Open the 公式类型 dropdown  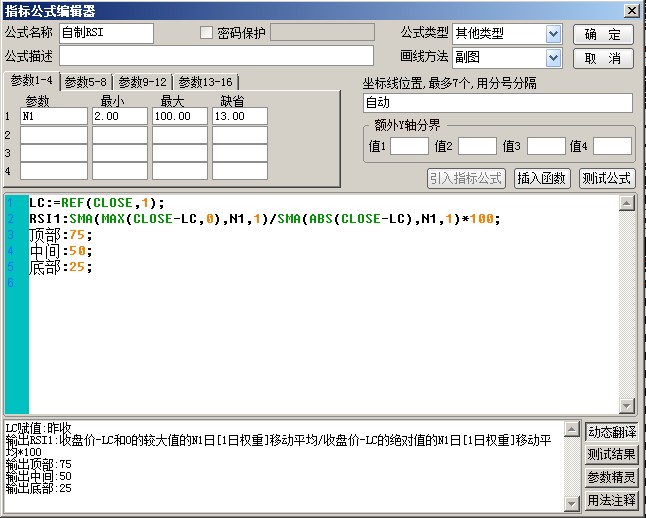click(x=553, y=34)
